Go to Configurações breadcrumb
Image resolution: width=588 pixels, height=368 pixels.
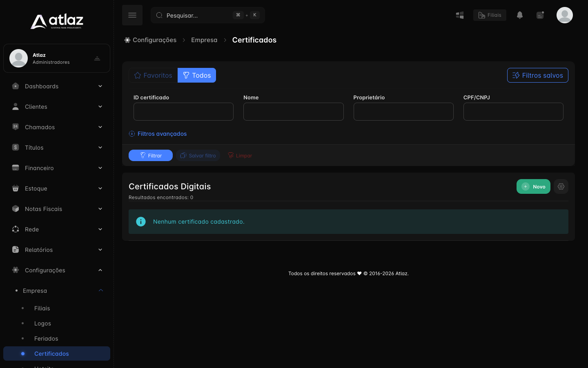(155, 40)
